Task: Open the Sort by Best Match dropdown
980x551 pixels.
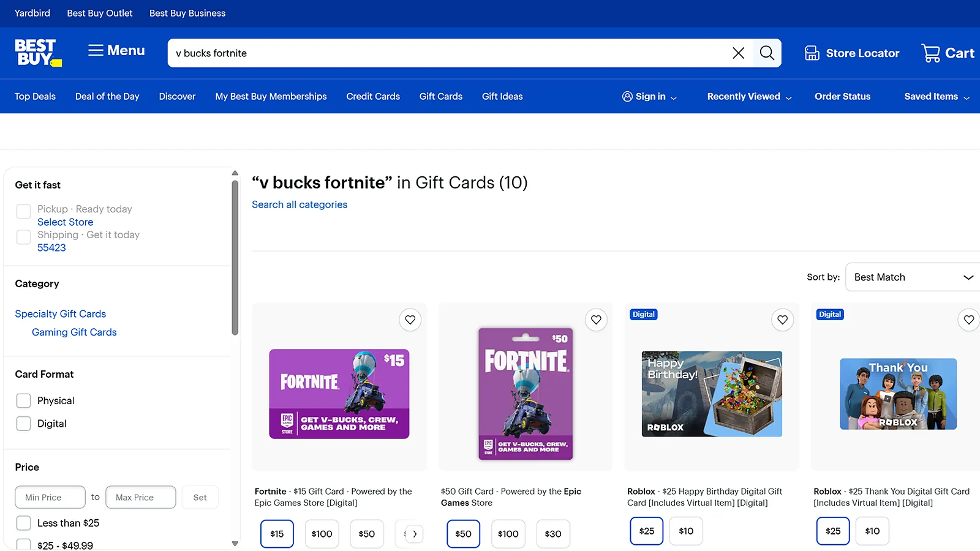Action: point(911,277)
